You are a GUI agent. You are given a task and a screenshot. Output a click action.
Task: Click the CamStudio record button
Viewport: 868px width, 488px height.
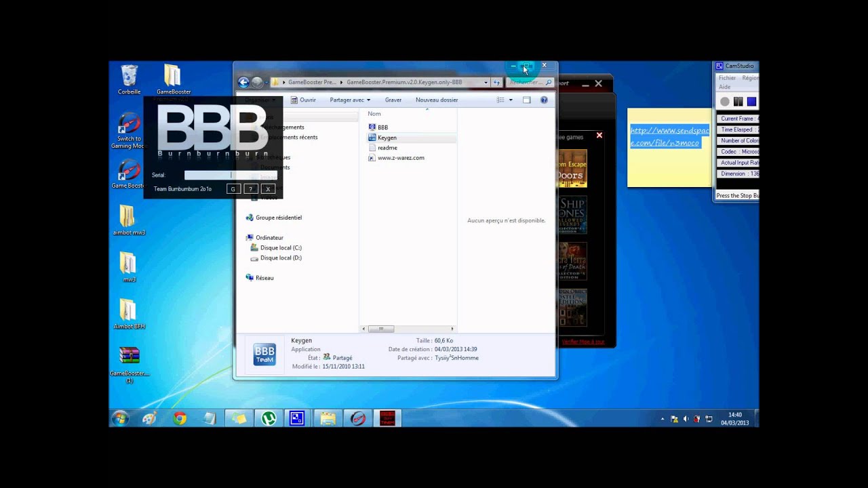[x=725, y=102]
